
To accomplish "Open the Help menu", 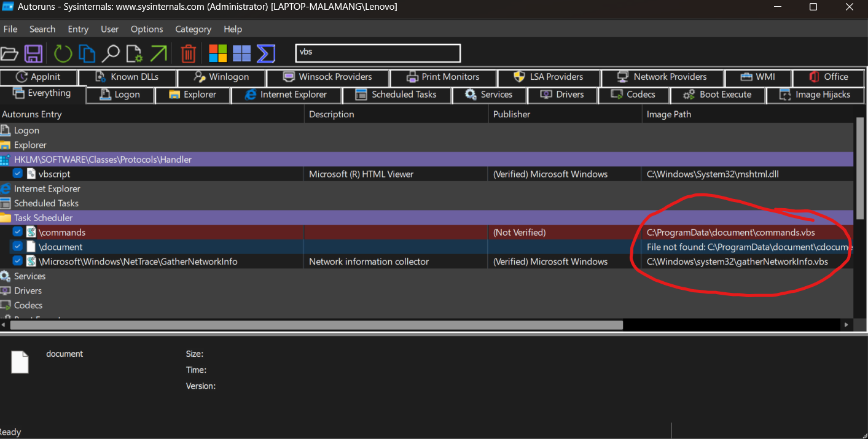I will tap(233, 29).
